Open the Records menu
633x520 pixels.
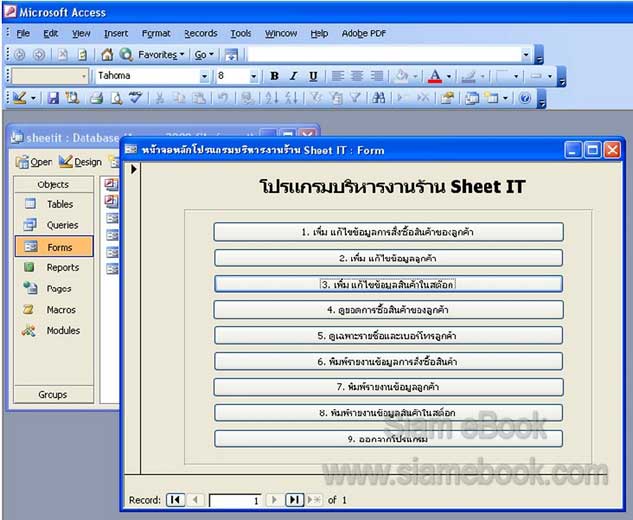pyautogui.click(x=201, y=34)
